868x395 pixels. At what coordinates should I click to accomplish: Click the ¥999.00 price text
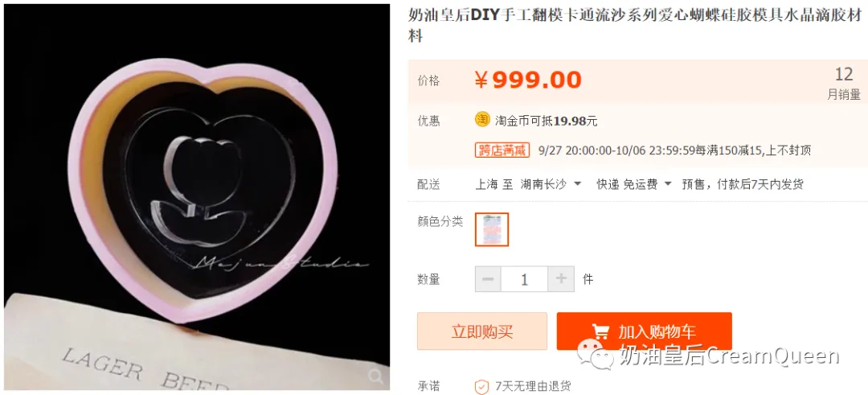coord(528,80)
